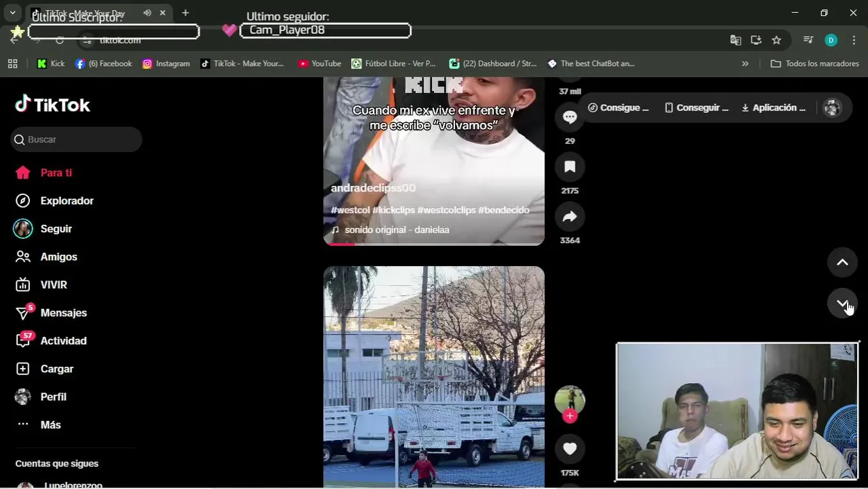The height and width of the screenshot is (489, 868).
Task: Open the Chrome apps grid icon
Action: pos(12,64)
